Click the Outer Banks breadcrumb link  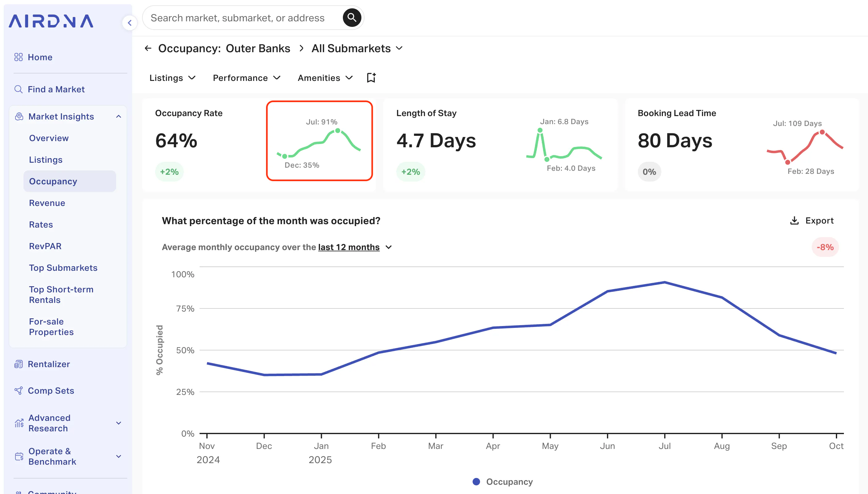click(x=258, y=48)
